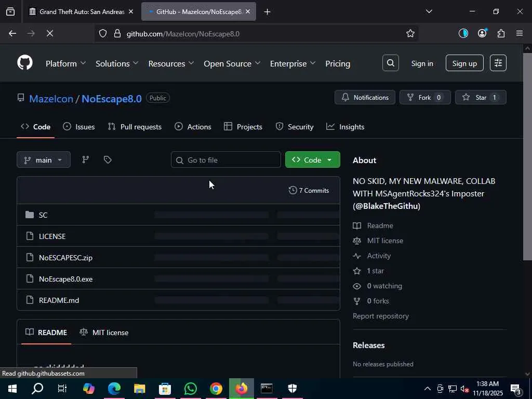The width and height of the screenshot is (532, 399).
Task: Open README.md file entry
Action: tap(59, 300)
